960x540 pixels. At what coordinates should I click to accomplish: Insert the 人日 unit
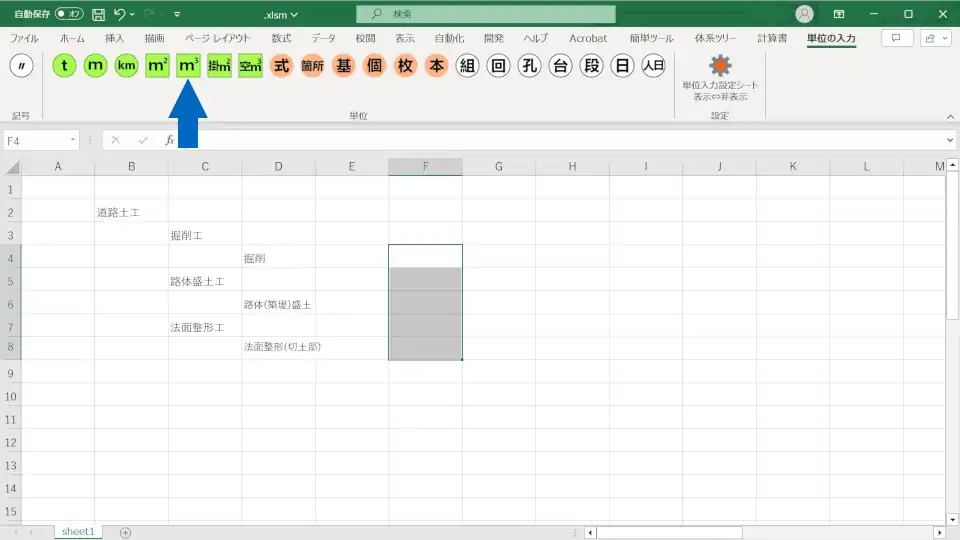[x=653, y=66]
